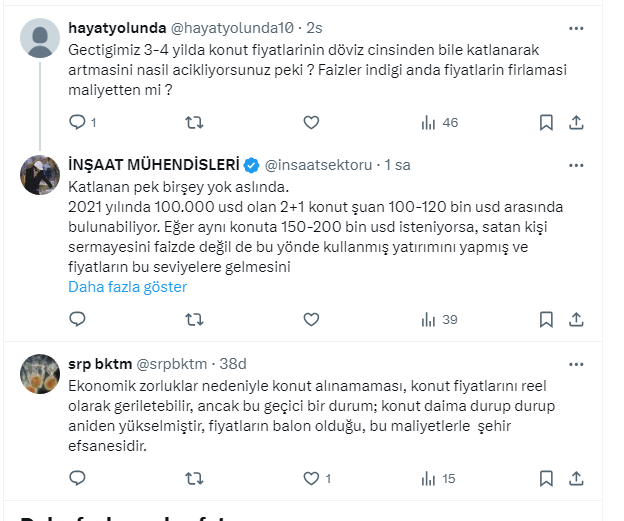Bookmark srp bktm's tweet
This screenshot has width=624, height=521.
tap(546, 479)
